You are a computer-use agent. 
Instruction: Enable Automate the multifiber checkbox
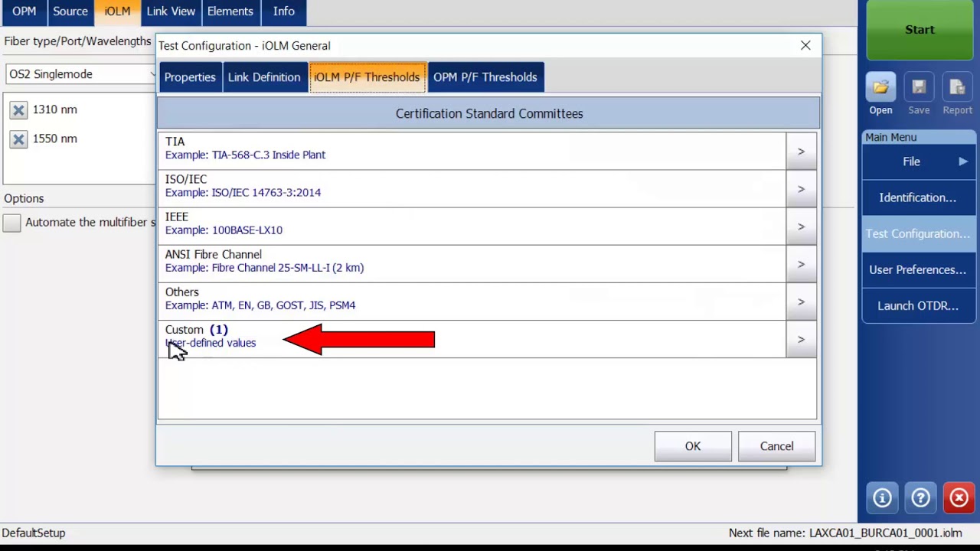tap(11, 223)
